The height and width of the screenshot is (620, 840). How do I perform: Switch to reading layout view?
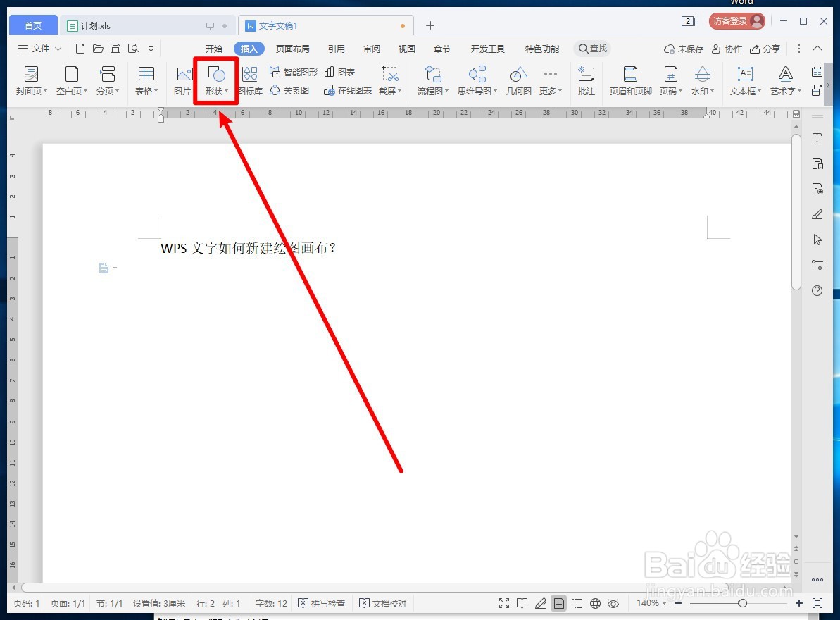(x=522, y=603)
